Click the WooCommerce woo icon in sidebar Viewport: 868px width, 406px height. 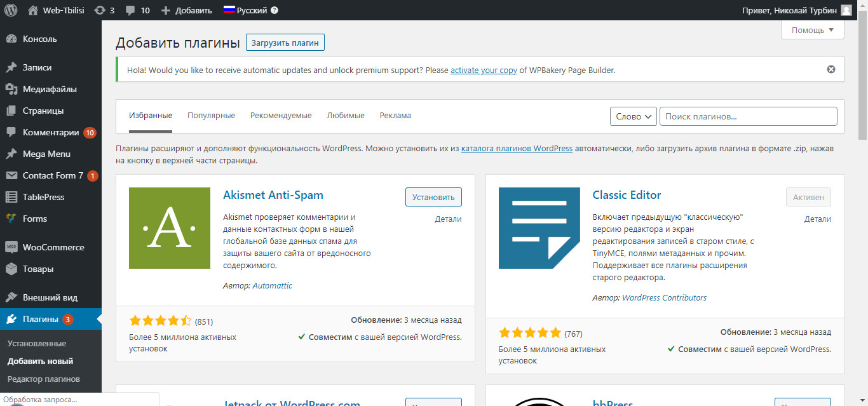coord(11,247)
